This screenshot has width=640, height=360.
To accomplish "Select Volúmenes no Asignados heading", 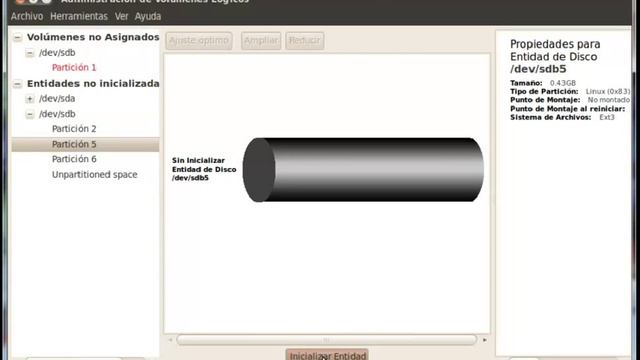I will coord(93,37).
